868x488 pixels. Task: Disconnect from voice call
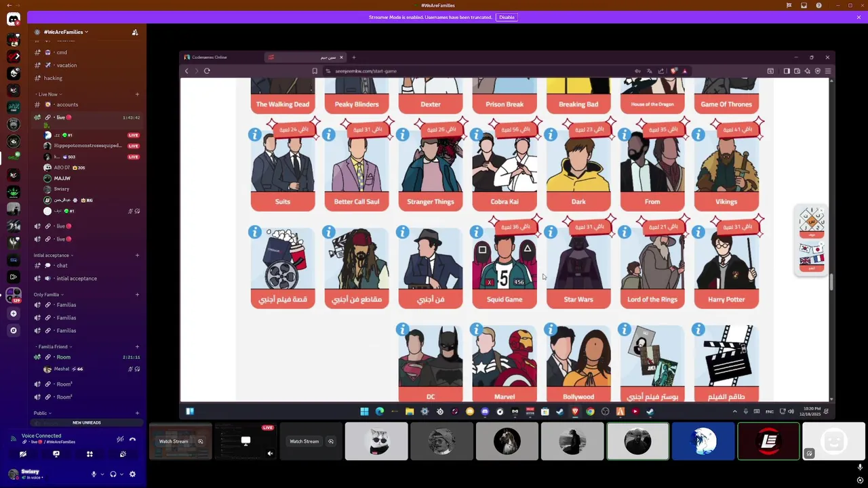(132, 439)
